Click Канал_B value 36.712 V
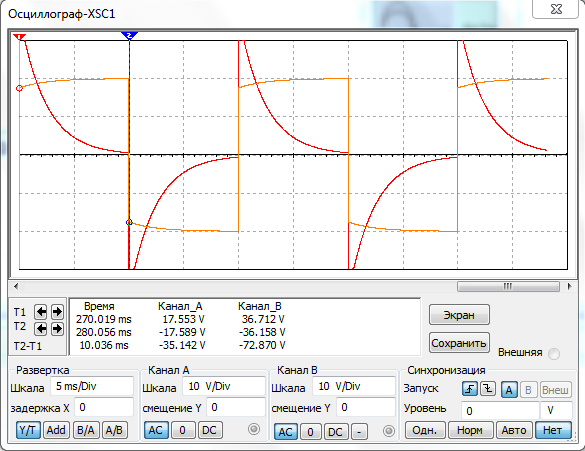 [263, 319]
